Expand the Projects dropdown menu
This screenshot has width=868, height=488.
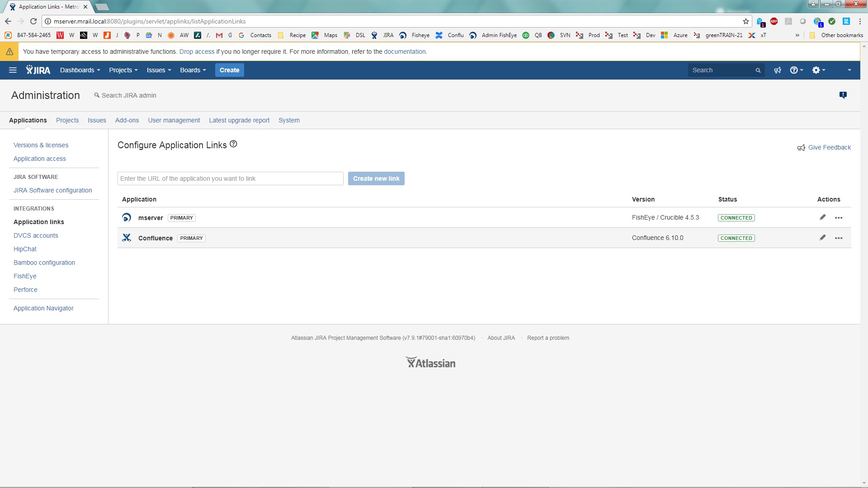[123, 70]
